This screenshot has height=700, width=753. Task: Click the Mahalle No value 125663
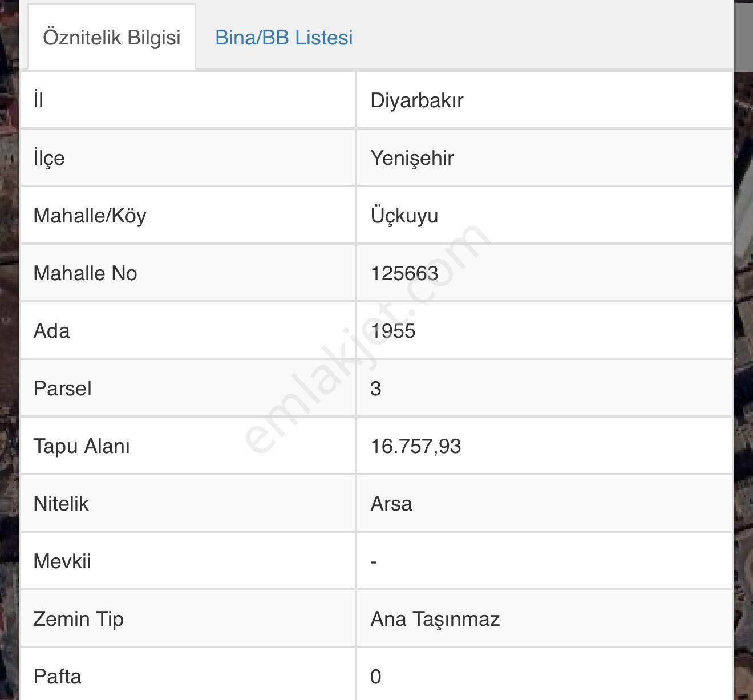pyautogui.click(x=404, y=273)
